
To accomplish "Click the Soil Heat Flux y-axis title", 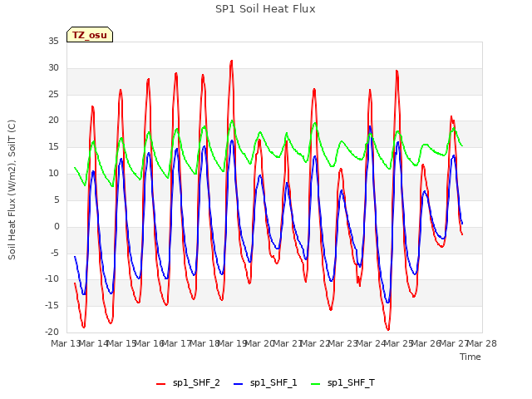I will click(12, 190).
